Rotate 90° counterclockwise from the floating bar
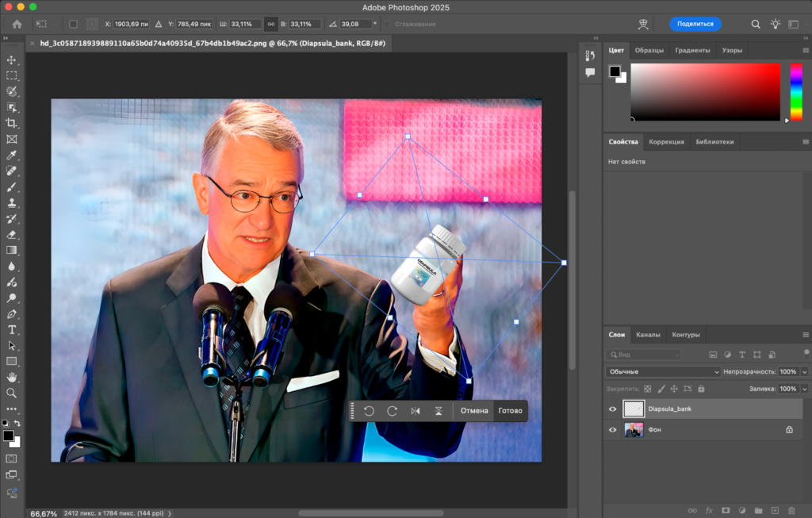 [369, 411]
